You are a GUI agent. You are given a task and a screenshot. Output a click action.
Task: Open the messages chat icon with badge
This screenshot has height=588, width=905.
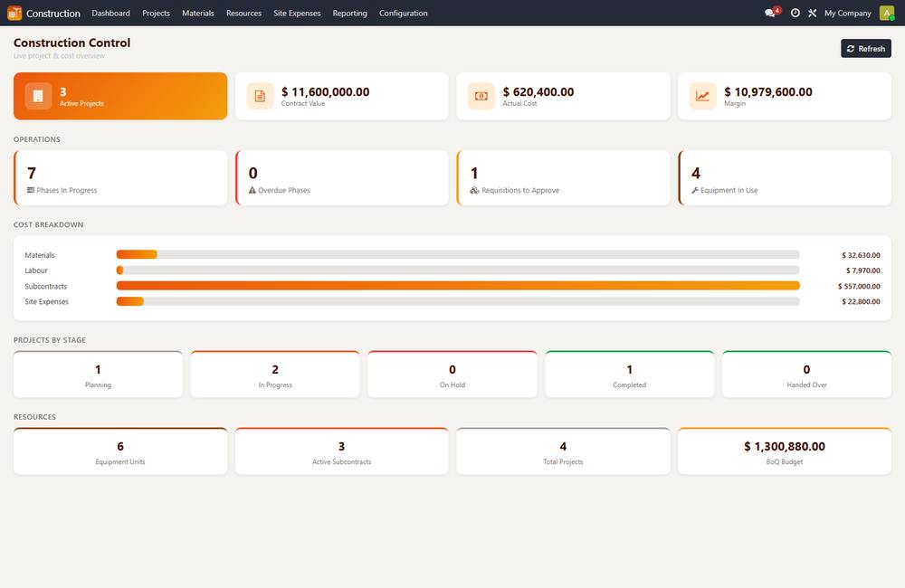coord(772,12)
